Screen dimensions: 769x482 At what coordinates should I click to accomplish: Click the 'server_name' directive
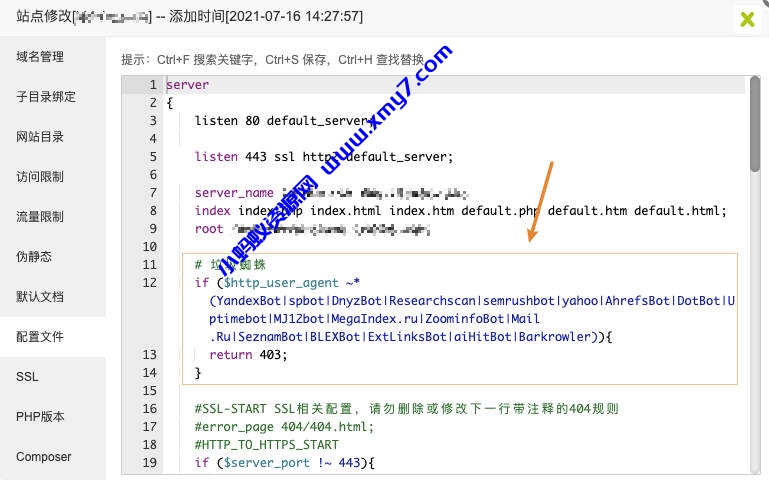(234, 193)
